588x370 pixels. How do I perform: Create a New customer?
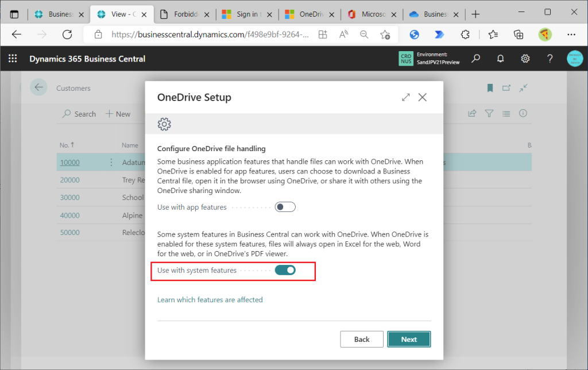coord(118,114)
